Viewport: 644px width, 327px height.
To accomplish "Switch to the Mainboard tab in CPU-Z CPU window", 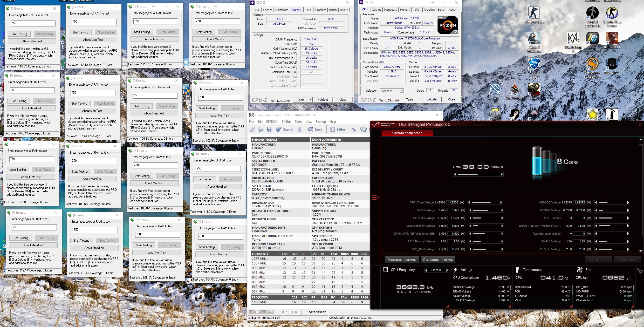I will (x=390, y=10).
